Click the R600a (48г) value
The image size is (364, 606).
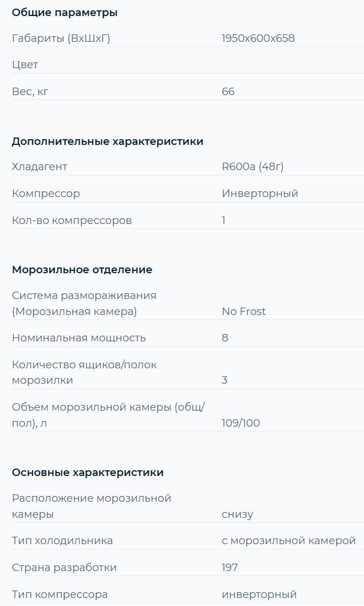[252, 167]
